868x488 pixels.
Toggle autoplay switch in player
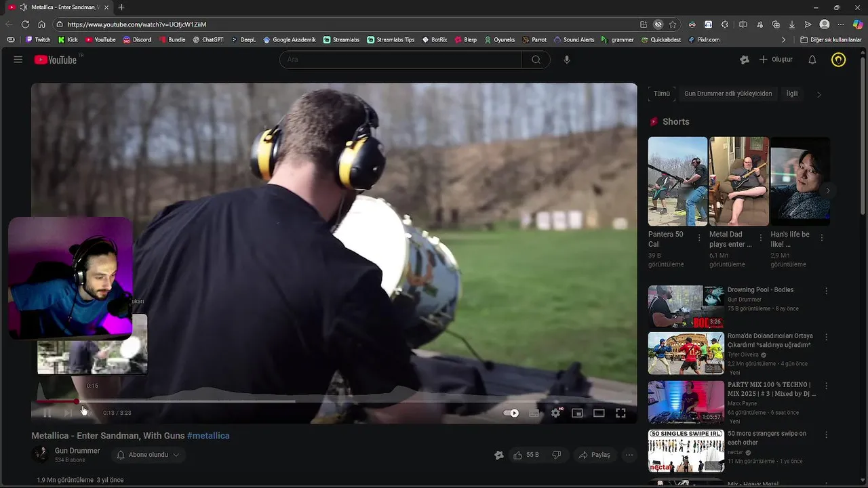[511, 413]
